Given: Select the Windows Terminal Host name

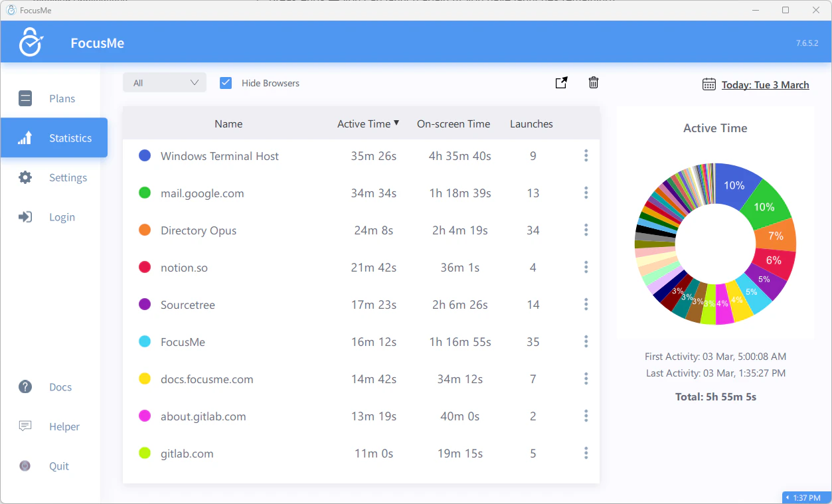Looking at the screenshot, I should coord(220,156).
